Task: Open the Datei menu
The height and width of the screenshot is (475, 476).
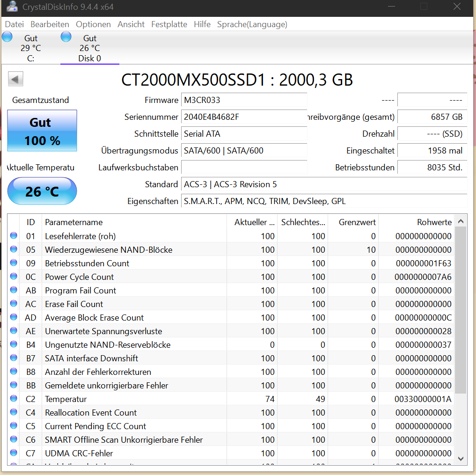Action: coord(14,24)
